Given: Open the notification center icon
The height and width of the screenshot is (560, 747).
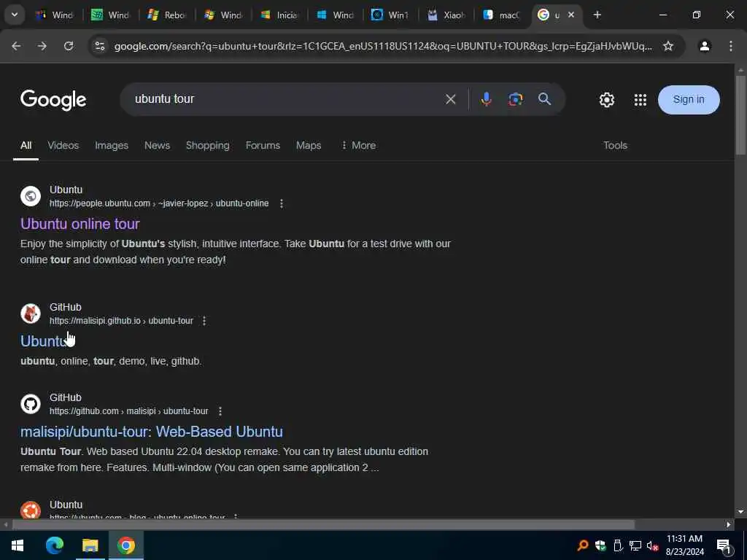Looking at the screenshot, I should pos(724,545).
